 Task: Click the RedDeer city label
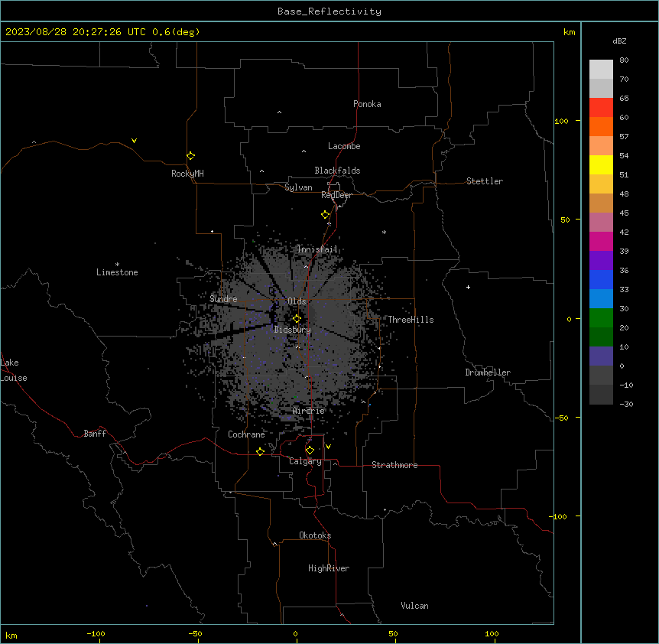(x=336, y=195)
